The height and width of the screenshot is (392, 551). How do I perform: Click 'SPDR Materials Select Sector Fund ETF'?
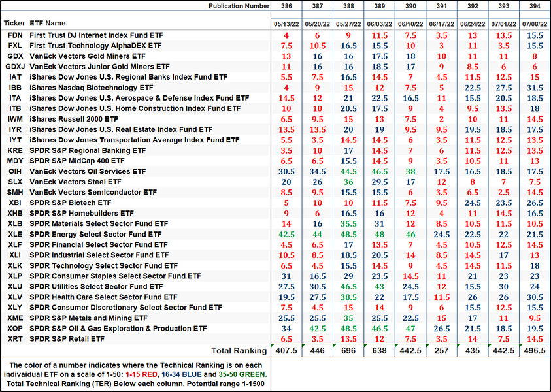(x=99, y=223)
